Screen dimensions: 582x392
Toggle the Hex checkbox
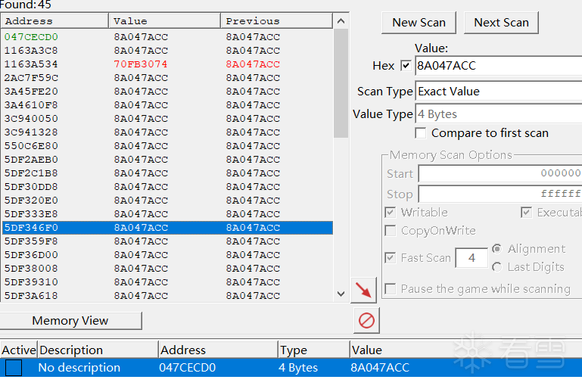click(x=406, y=66)
